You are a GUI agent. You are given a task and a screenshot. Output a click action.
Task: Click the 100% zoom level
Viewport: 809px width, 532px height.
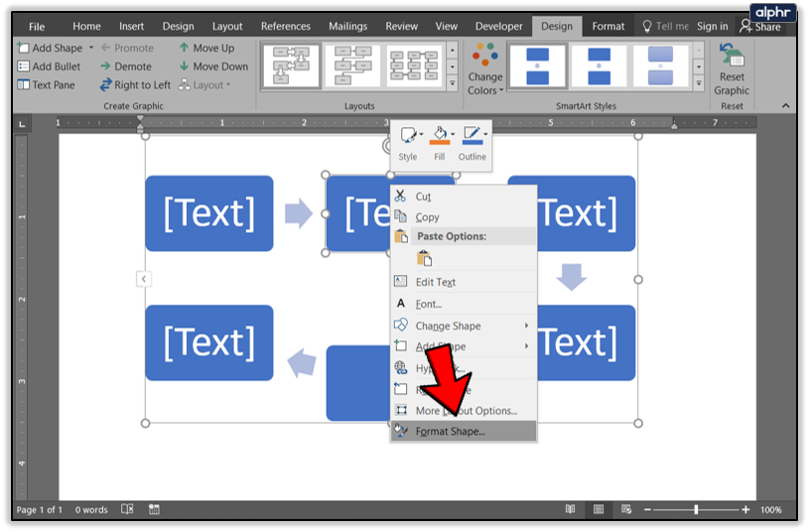(x=771, y=510)
